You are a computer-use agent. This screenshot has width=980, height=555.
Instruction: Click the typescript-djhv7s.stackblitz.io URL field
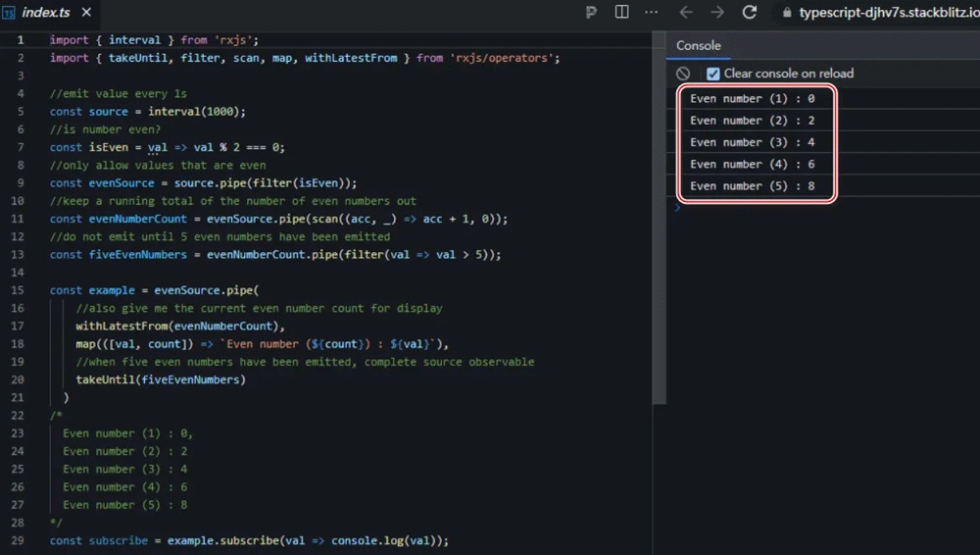point(889,13)
